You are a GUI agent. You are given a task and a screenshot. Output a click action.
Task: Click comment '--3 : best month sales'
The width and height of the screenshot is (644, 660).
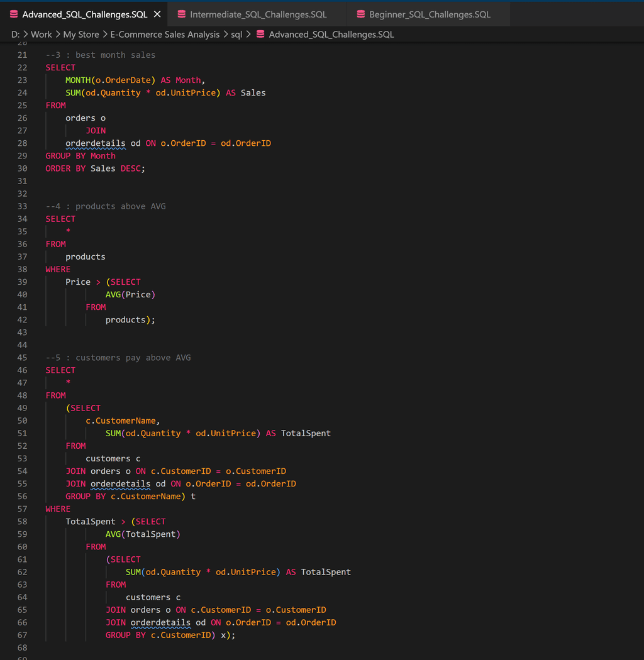[100, 55]
